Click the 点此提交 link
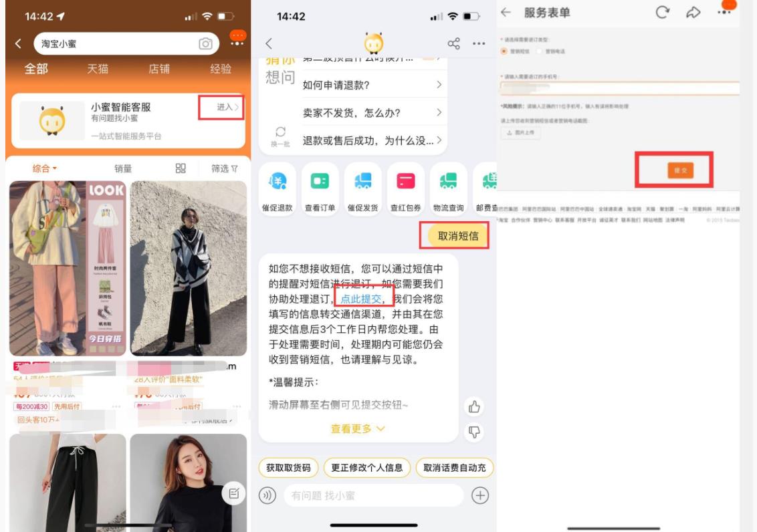The height and width of the screenshot is (532, 757). click(x=360, y=299)
